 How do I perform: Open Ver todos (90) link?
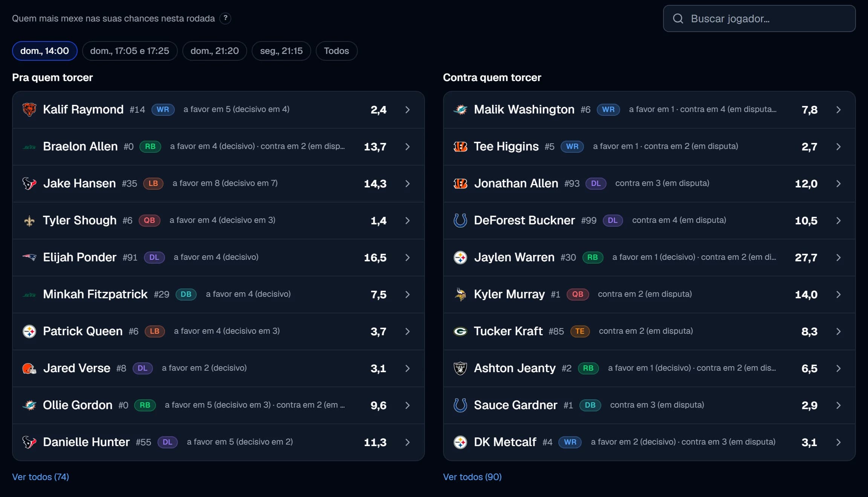pos(472,477)
